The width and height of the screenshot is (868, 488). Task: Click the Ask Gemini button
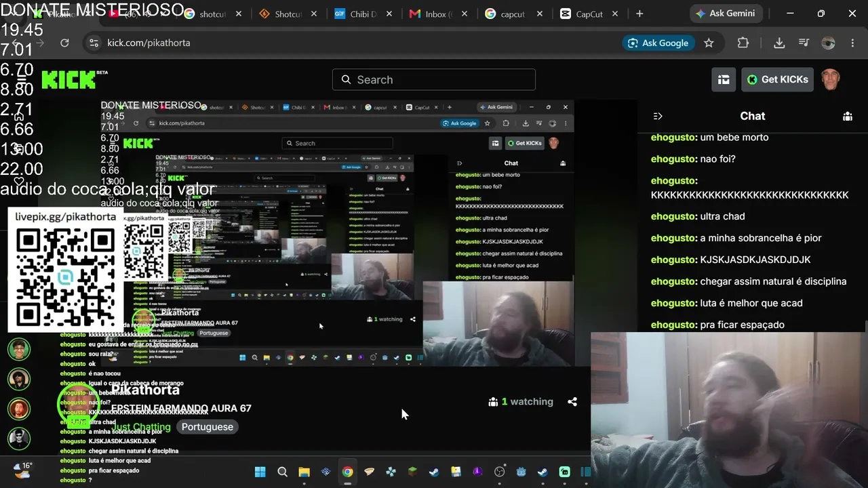(x=726, y=14)
